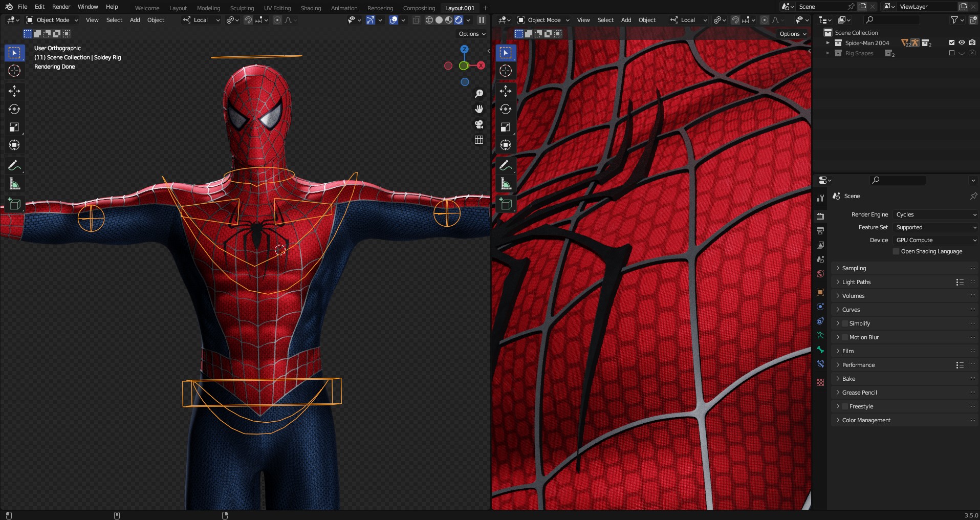
Task: Select the Move tool in right viewport
Action: 506,91
